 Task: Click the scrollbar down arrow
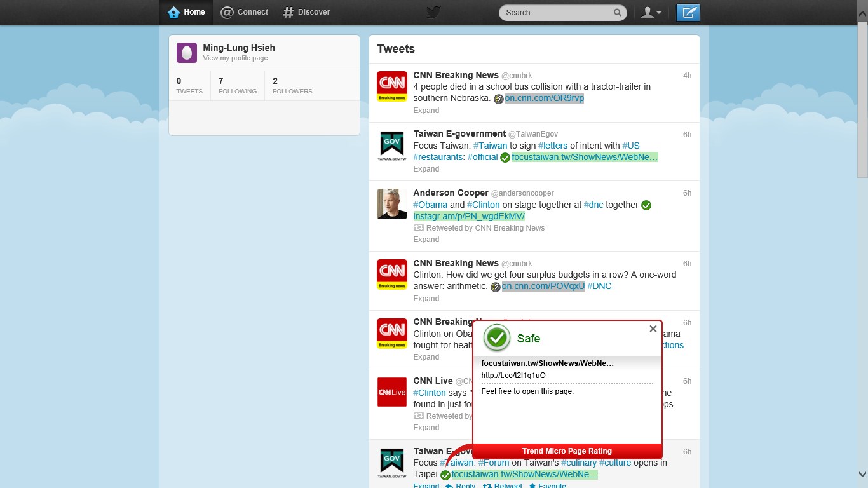(862, 474)
